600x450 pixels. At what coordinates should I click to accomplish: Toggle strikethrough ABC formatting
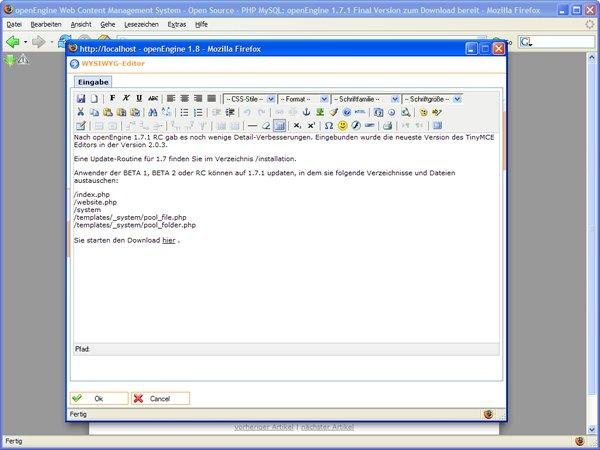coord(153,98)
